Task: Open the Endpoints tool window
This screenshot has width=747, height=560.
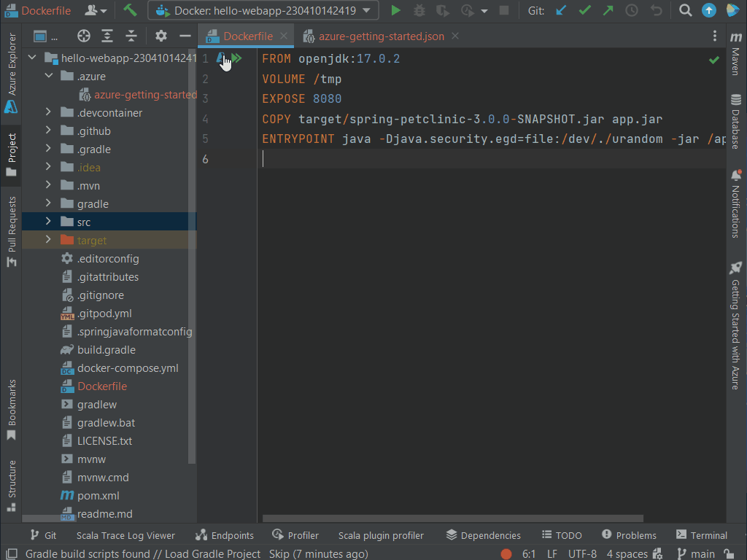Action: (225, 535)
